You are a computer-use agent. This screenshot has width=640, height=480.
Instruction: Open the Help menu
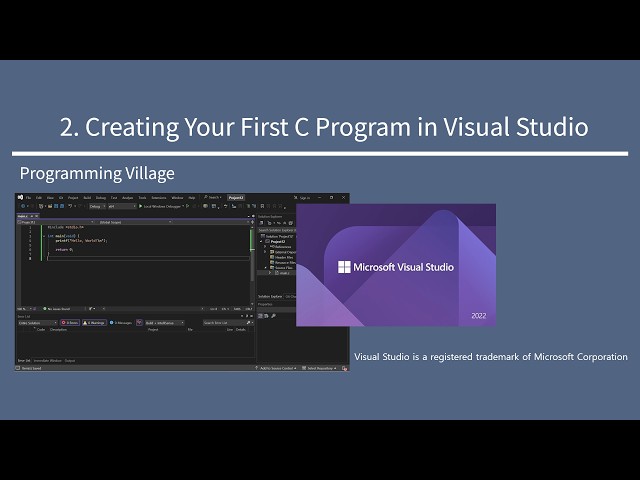192,198
